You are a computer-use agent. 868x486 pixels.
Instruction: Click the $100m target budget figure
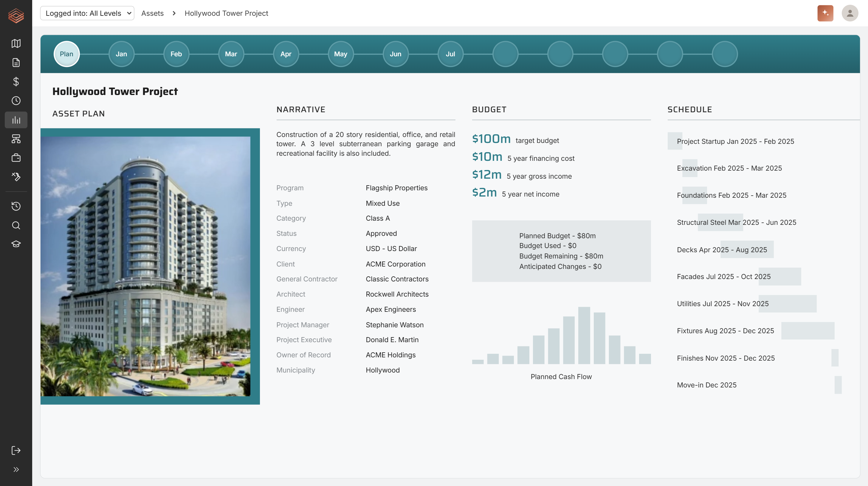pos(515,139)
